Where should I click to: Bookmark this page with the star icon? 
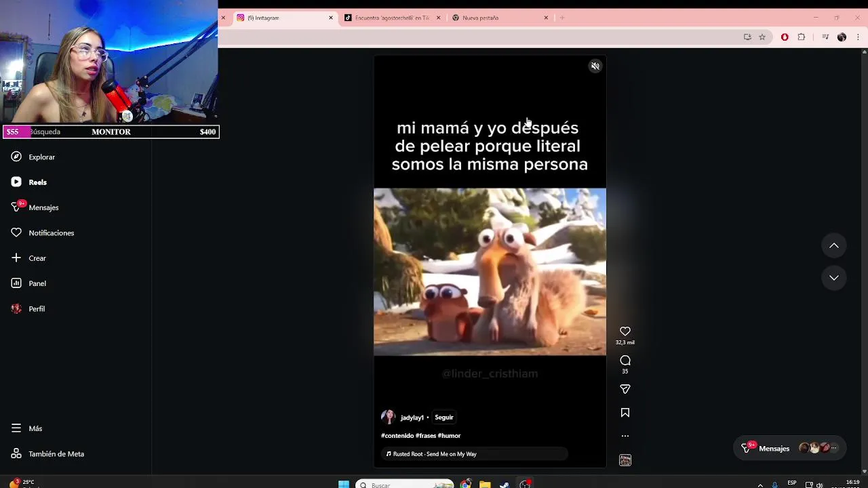tap(762, 37)
